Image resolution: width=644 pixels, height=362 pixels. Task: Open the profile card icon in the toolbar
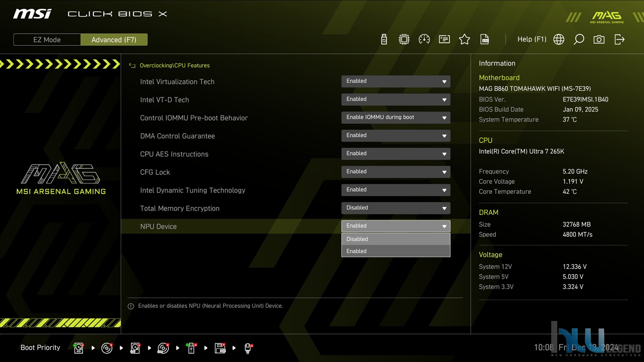coord(444,39)
